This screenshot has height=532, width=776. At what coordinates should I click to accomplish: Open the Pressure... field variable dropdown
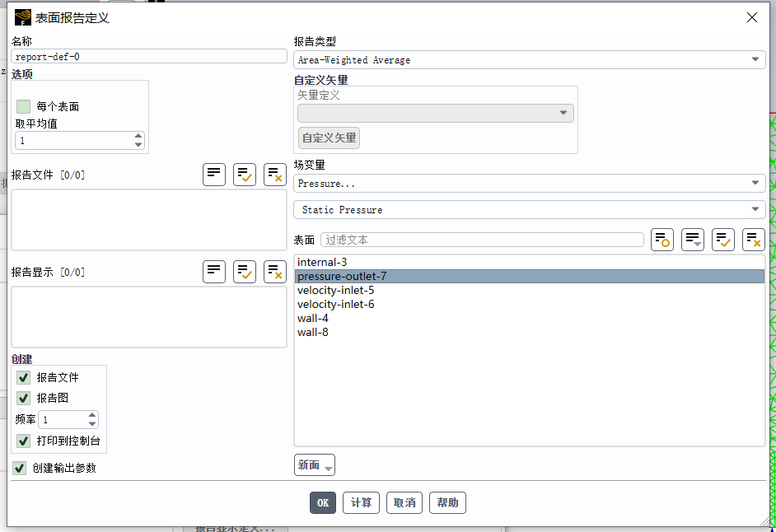(x=530, y=184)
